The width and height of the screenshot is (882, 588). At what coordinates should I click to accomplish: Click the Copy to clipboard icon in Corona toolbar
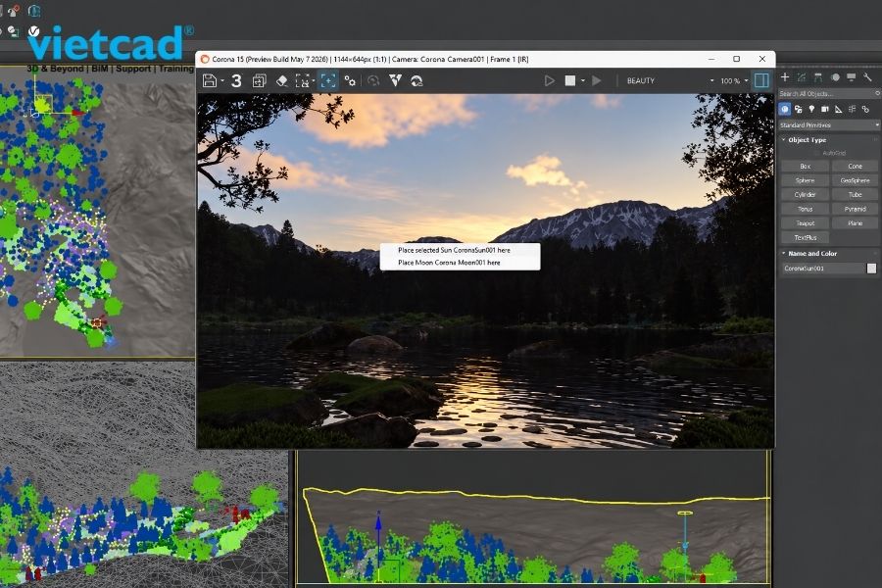point(259,81)
